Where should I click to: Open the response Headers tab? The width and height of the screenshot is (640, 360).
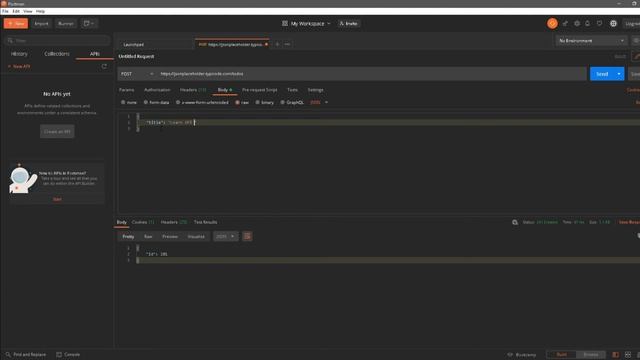tap(173, 222)
